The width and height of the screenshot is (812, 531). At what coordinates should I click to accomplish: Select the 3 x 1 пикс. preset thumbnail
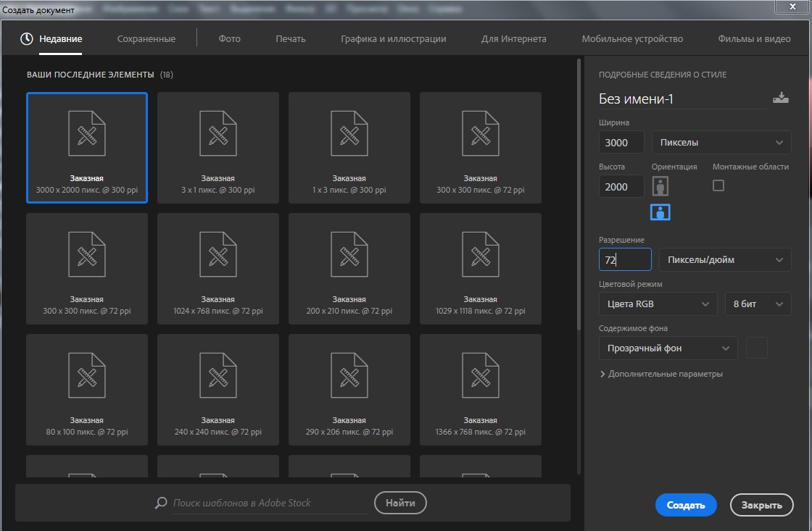coord(218,148)
